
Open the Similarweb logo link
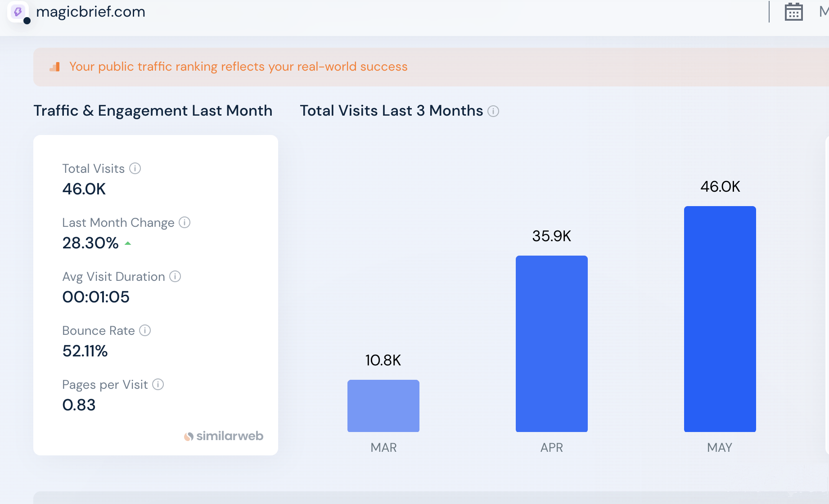(x=224, y=436)
